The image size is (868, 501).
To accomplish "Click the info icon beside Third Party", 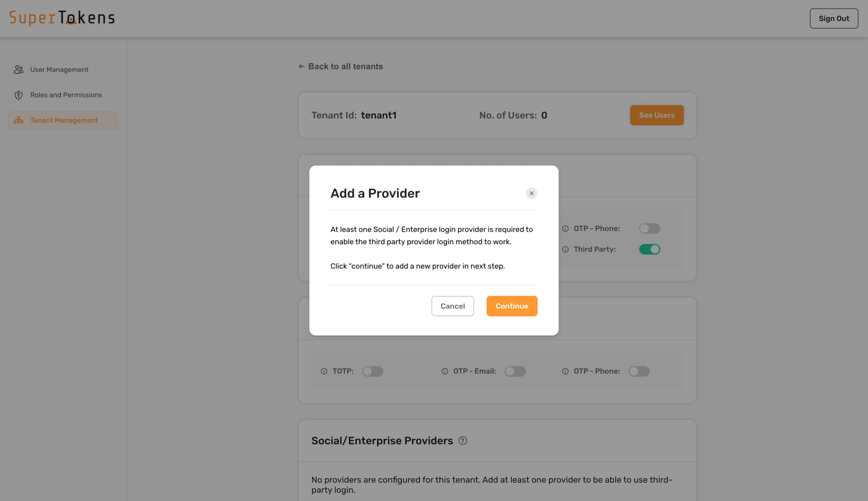I will [565, 249].
